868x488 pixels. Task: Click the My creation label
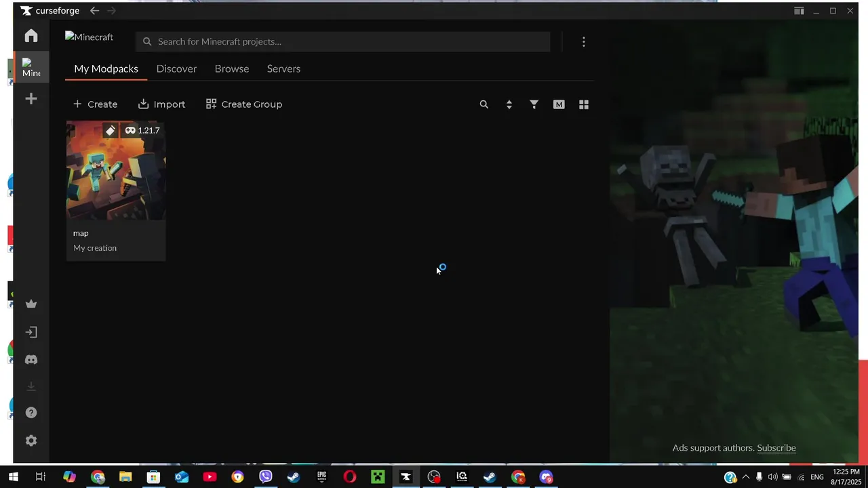tap(95, 248)
